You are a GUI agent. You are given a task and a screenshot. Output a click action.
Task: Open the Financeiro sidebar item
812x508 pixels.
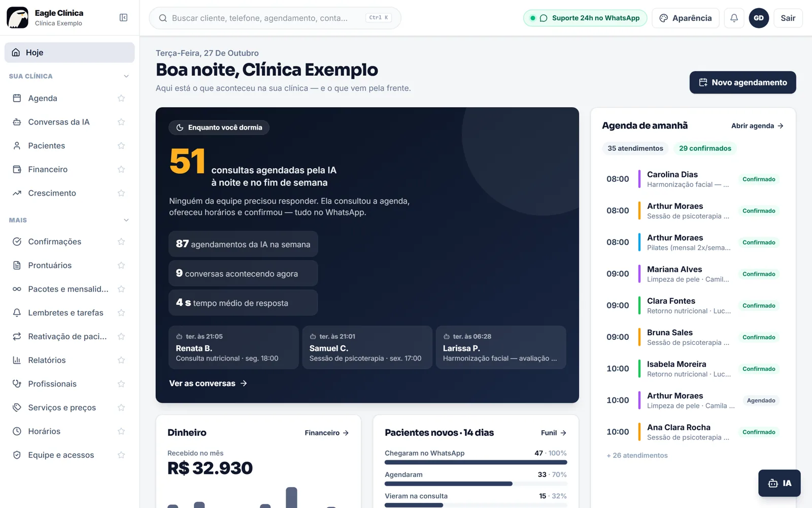click(x=48, y=169)
